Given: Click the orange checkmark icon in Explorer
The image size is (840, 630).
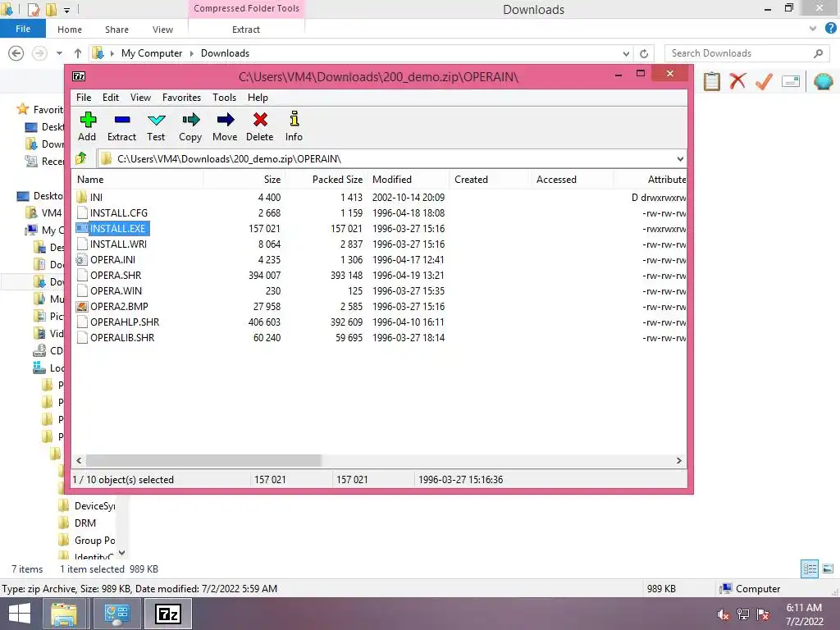Looking at the screenshot, I should [x=764, y=81].
